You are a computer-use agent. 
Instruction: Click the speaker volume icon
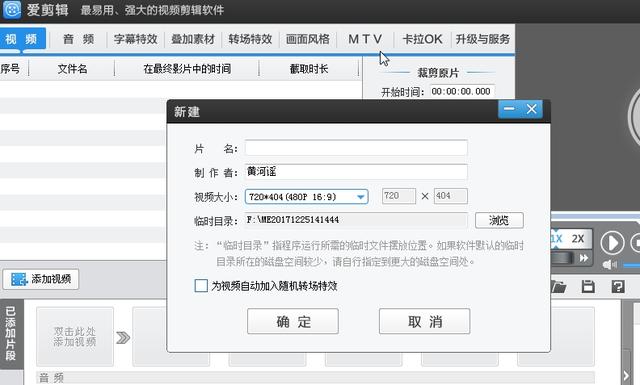pos(610,265)
